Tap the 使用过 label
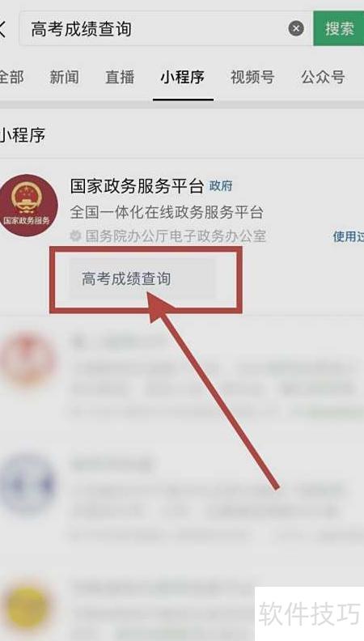 point(348,236)
